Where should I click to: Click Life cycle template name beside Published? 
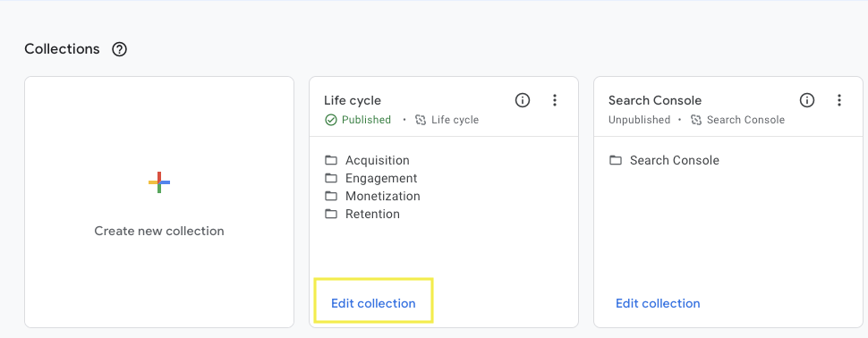455,120
